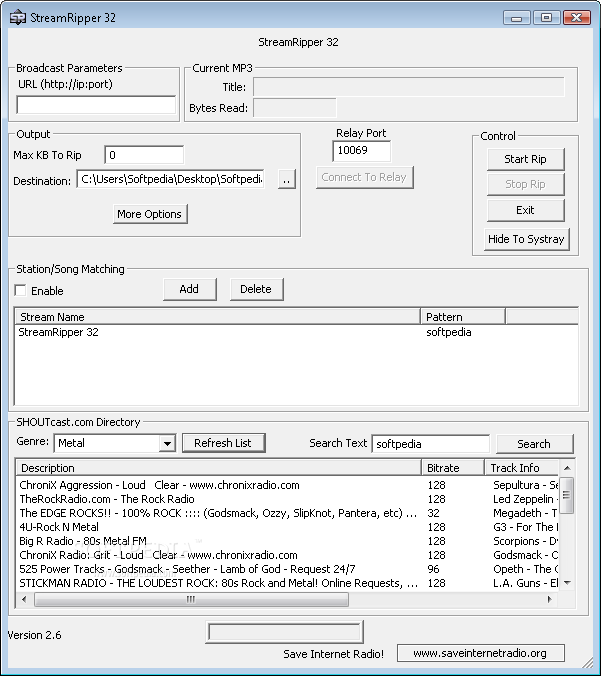Click bitrate 32 of The EDGE ROCKS
Screen dimensions: 601x676
pos(433,513)
